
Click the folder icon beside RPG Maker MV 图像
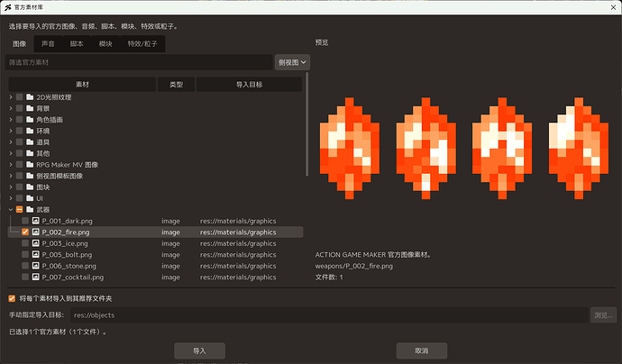[30, 164]
